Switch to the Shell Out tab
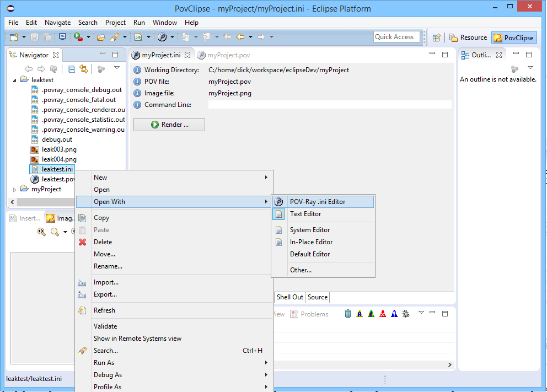 click(290, 297)
